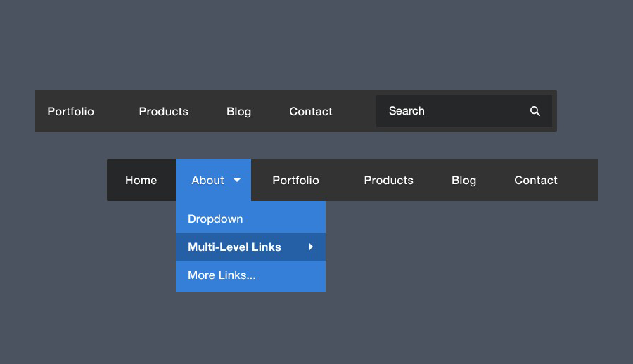Image resolution: width=633 pixels, height=364 pixels.
Task: Expand the Multi-Level Links submenu arrow
Action: click(311, 247)
